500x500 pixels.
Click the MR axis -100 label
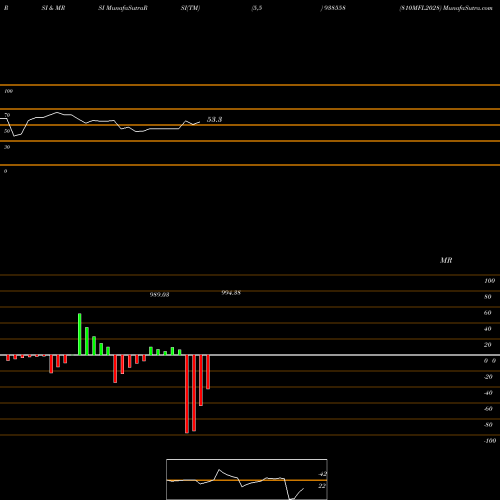click(490, 441)
